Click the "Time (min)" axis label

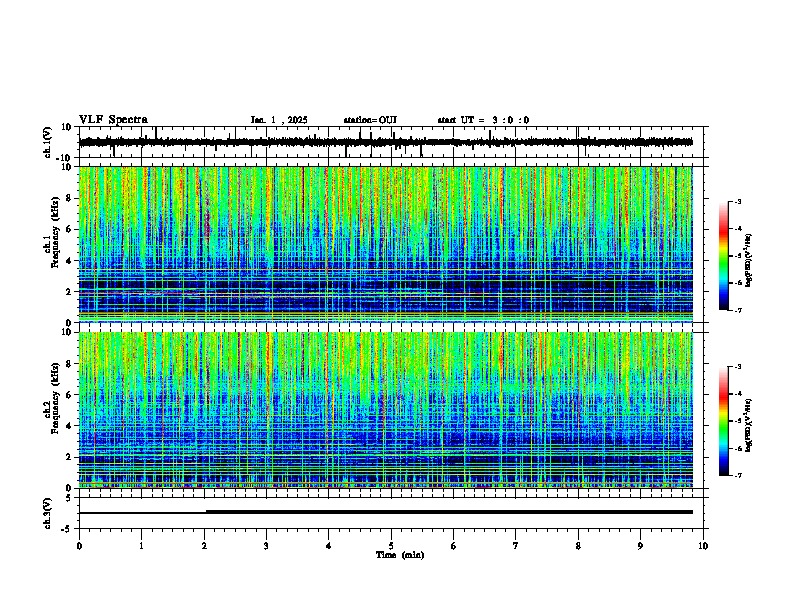tap(400, 555)
